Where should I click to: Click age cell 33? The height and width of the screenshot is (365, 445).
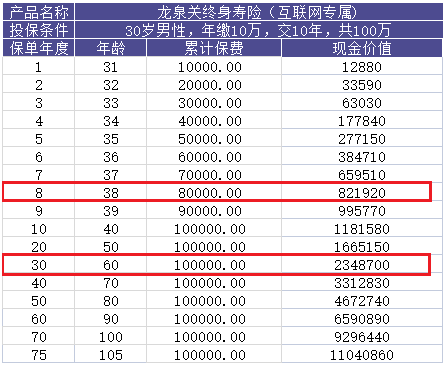coord(111,103)
